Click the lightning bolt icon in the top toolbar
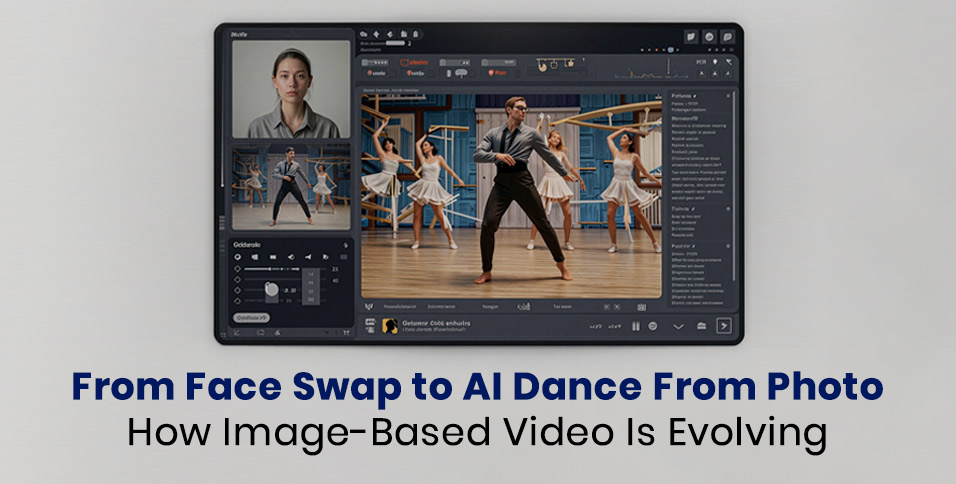This screenshot has width=956, height=484. click(x=390, y=34)
